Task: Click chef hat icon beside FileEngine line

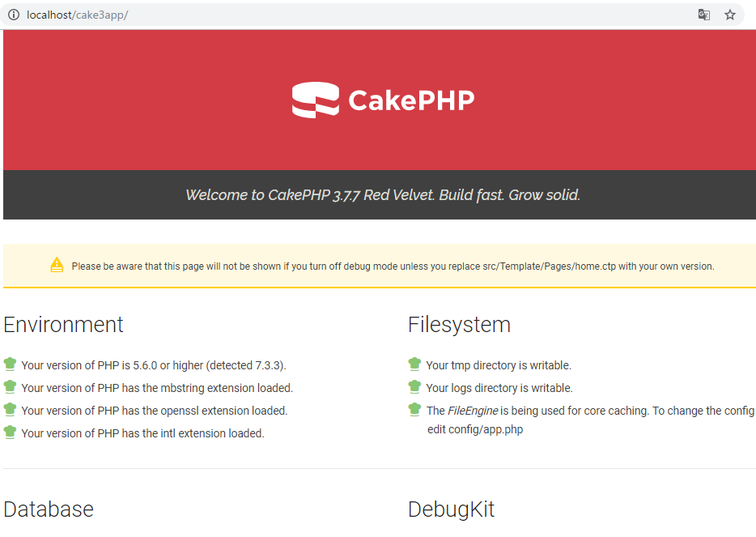Action: click(x=414, y=409)
